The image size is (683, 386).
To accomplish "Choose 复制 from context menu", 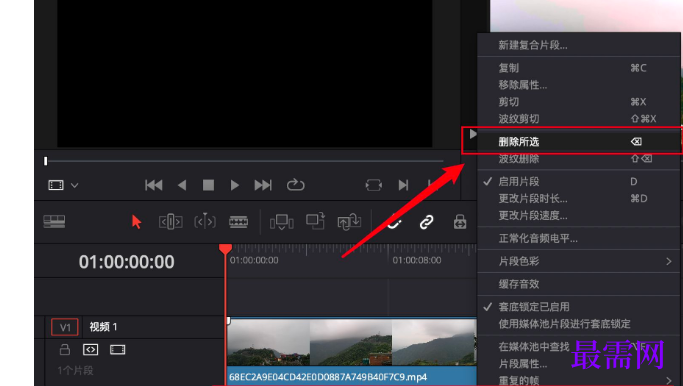I will point(579,68).
